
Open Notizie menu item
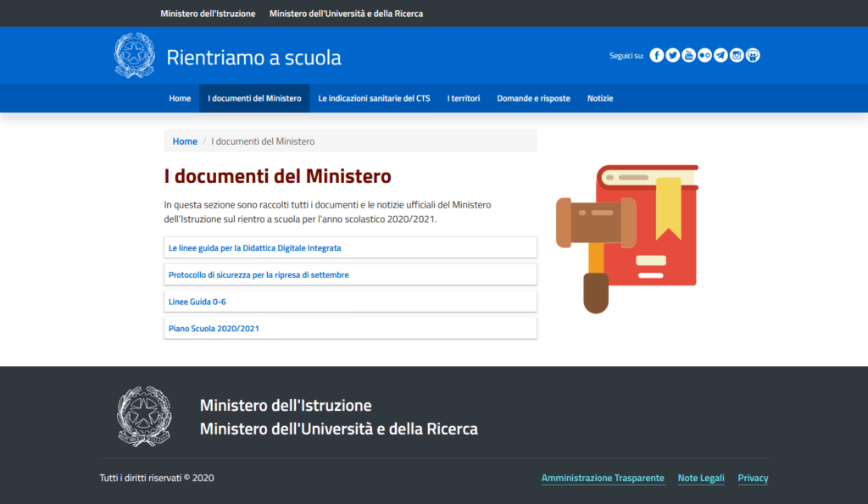click(x=600, y=98)
